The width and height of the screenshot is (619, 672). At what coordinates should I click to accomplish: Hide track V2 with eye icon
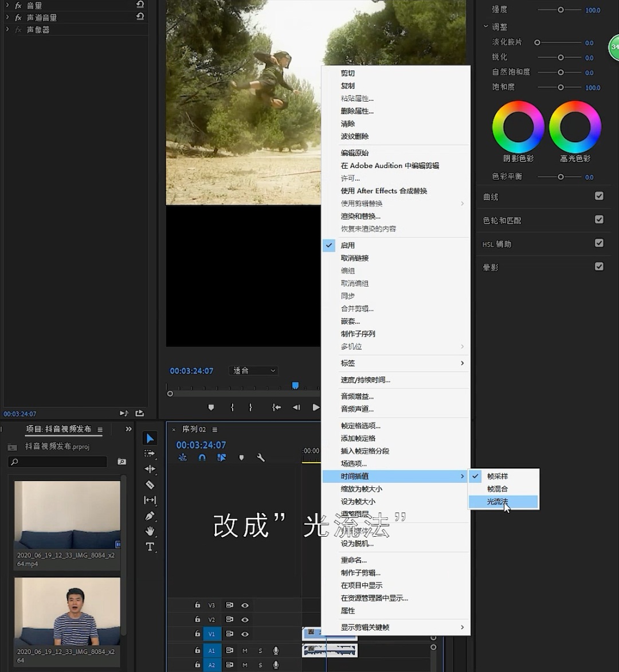[245, 619]
